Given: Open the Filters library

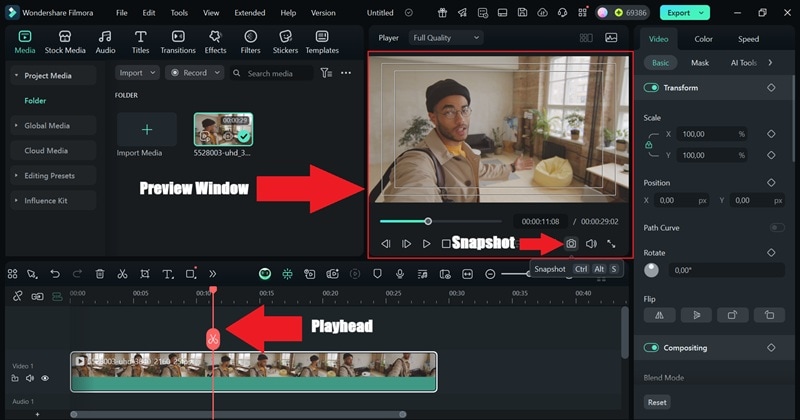Looking at the screenshot, I should click(250, 42).
